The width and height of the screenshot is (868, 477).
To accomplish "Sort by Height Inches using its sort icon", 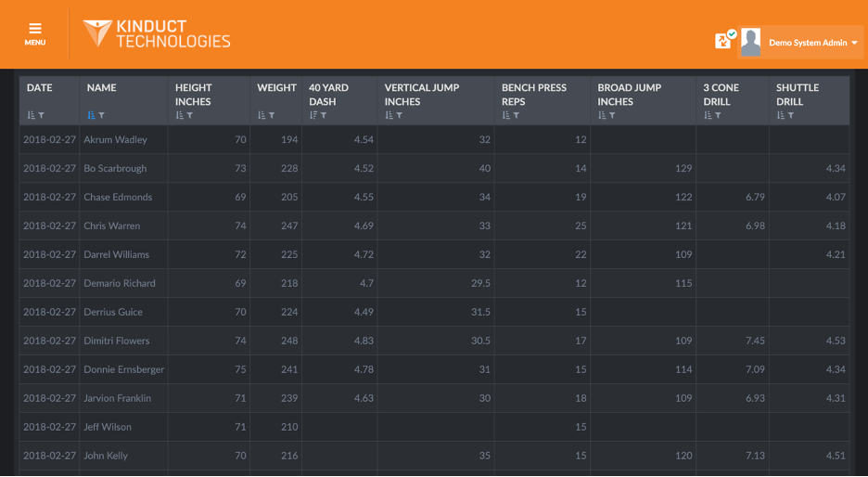I will pos(179,115).
